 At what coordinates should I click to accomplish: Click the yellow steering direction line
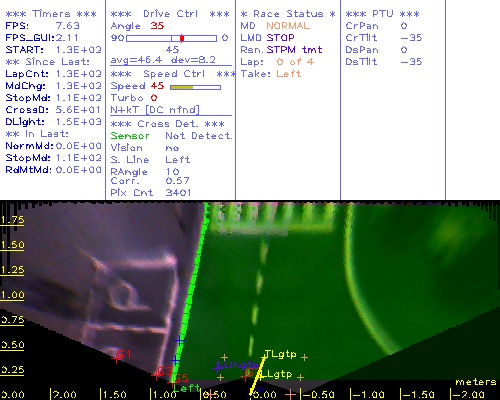[257, 375]
